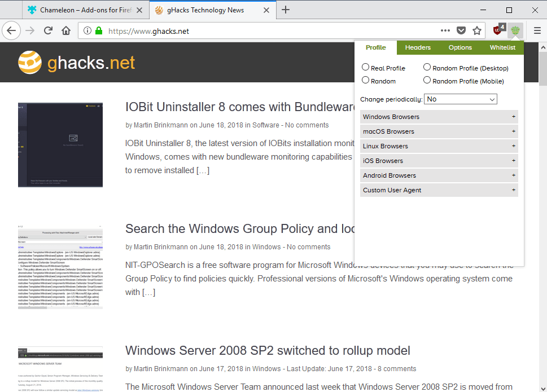Show site information icon in address bar
Viewport: 547px width, 392px height.
pyautogui.click(x=87, y=30)
